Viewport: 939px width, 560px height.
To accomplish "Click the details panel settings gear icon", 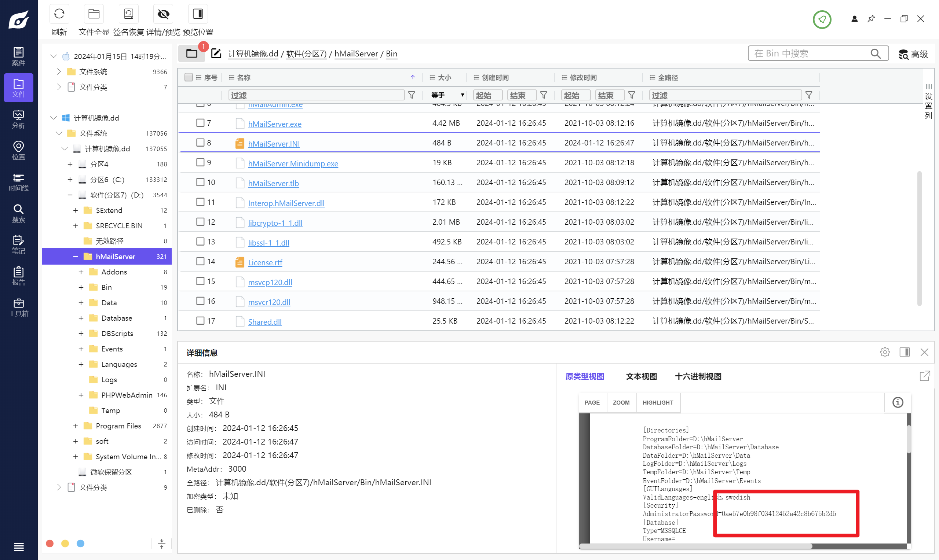I will [885, 352].
